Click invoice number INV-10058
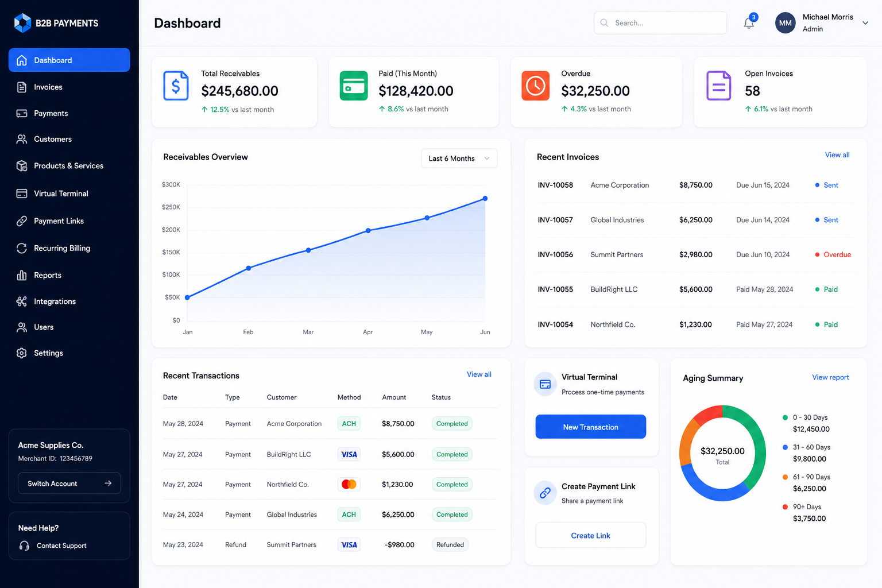Viewport: 882px width, 588px height. click(x=555, y=185)
